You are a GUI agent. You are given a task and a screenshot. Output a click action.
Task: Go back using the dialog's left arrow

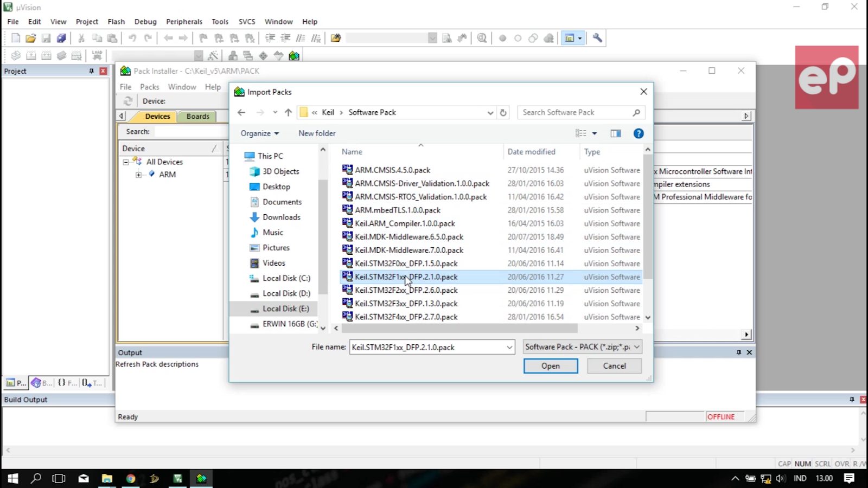coord(241,112)
